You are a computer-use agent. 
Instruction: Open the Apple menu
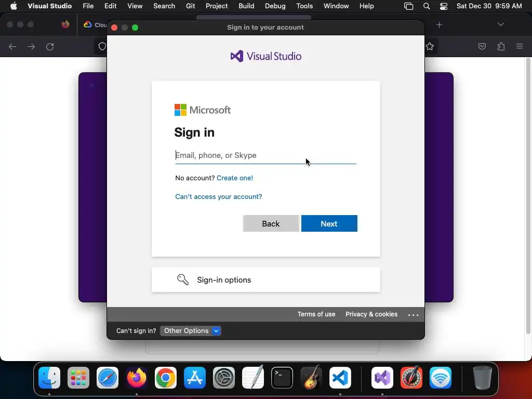pyautogui.click(x=14, y=6)
